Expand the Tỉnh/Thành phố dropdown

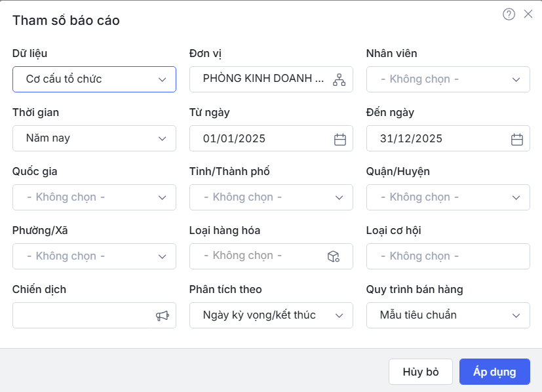tap(271, 197)
